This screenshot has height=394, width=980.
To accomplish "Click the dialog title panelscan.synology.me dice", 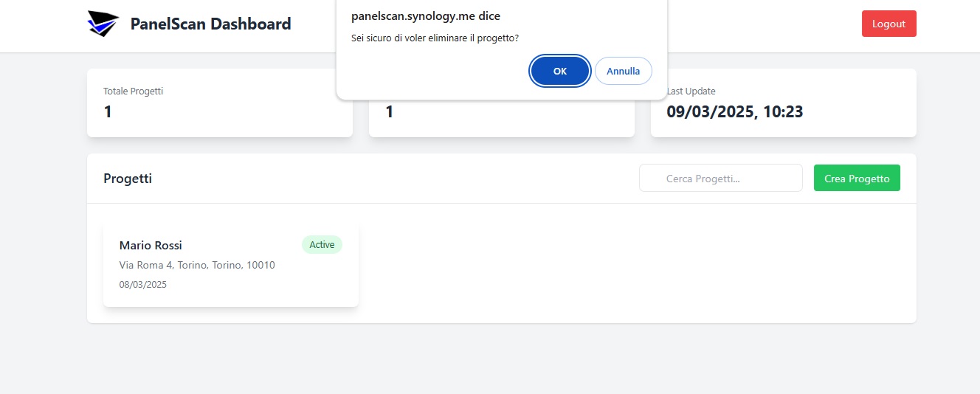I will pyautogui.click(x=426, y=16).
